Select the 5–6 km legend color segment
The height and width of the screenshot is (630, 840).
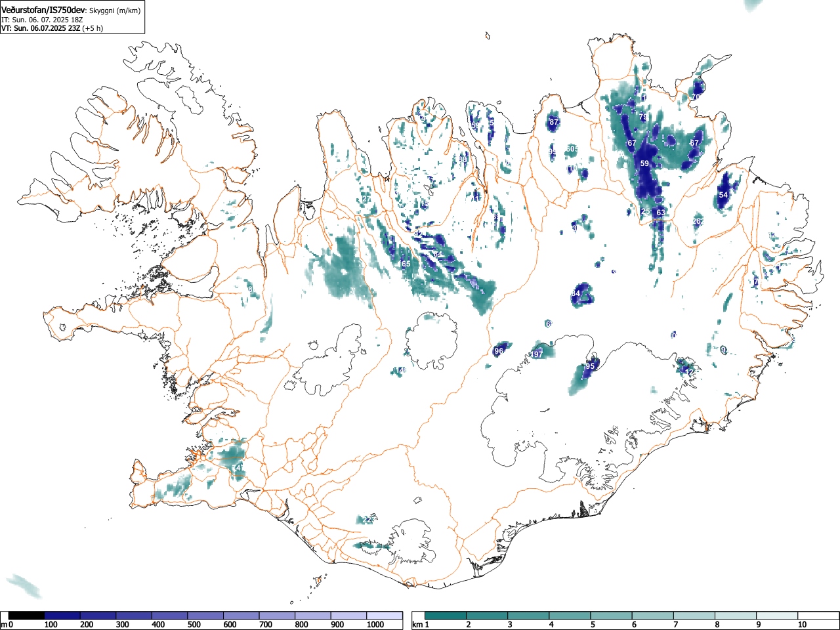click(612, 616)
